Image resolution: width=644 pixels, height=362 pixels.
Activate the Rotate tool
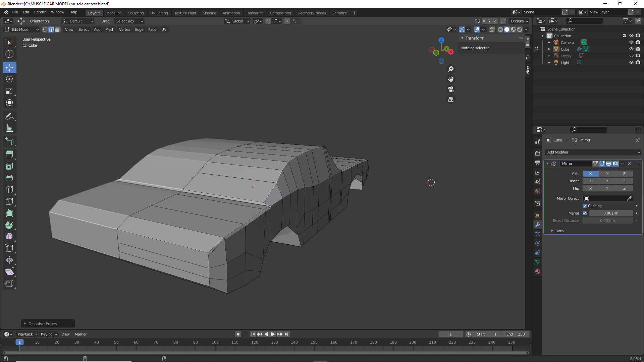(x=9, y=79)
